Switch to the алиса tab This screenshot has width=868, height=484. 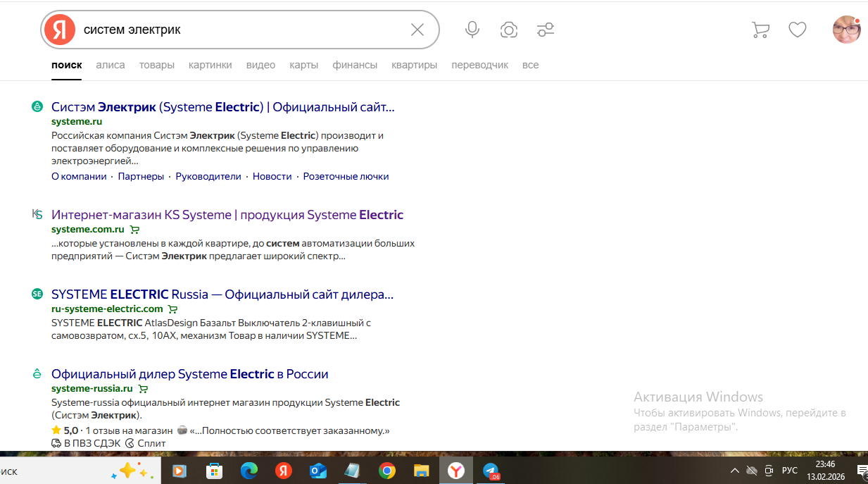(111, 65)
